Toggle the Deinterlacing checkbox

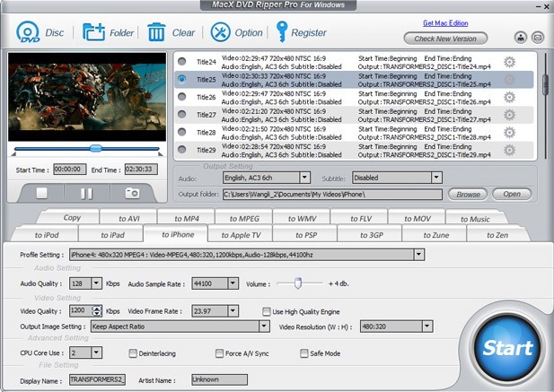132,353
